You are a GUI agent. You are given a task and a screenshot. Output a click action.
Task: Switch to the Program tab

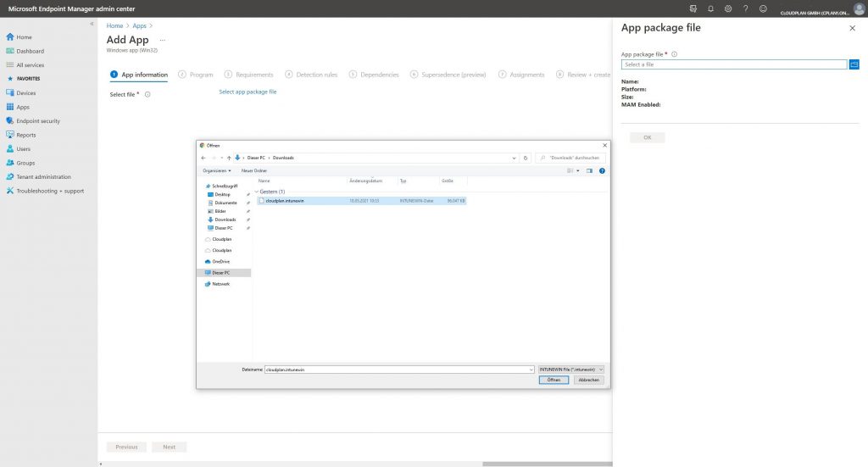click(x=196, y=75)
